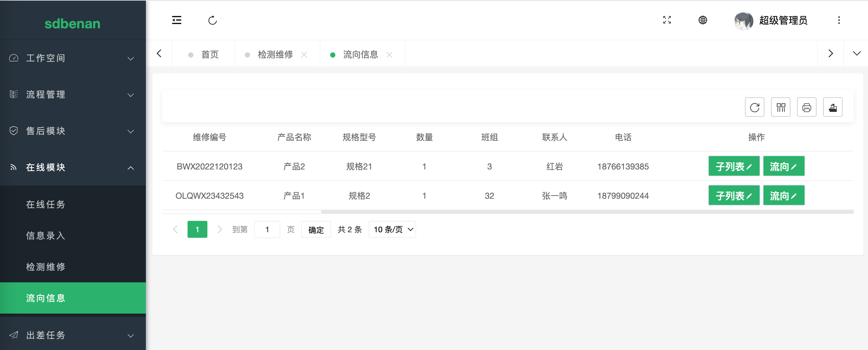
Task: Click the sdbenan logo
Action: [x=73, y=23]
